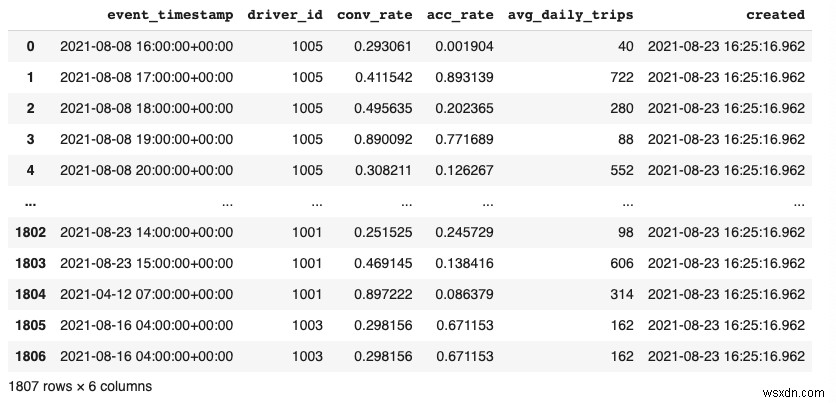Click avg_daily_trips value 88
836x403 pixels.
[625, 139]
